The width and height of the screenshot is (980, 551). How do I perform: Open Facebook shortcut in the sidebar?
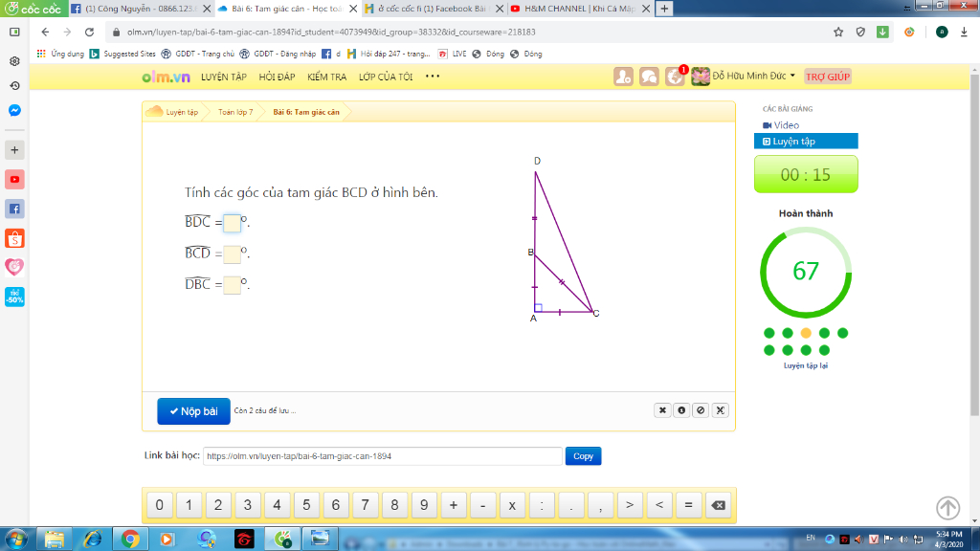pyautogui.click(x=14, y=209)
